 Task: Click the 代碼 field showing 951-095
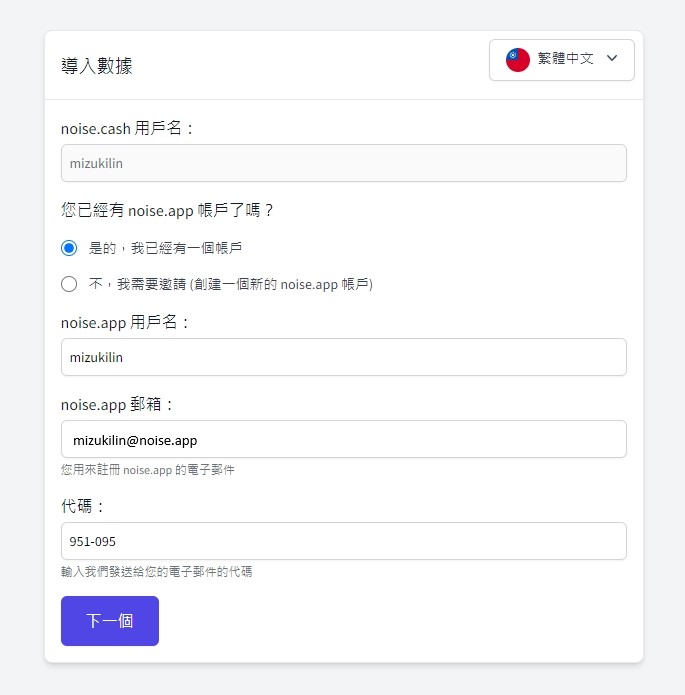coord(344,541)
